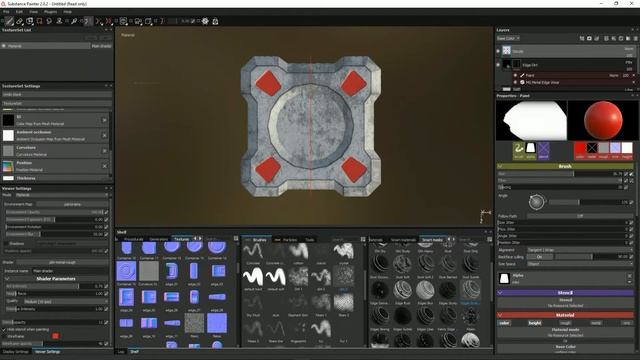The image size is (640, 360).
Task: Select the Projection tool in toolbar
Action: tap(29, 21)
